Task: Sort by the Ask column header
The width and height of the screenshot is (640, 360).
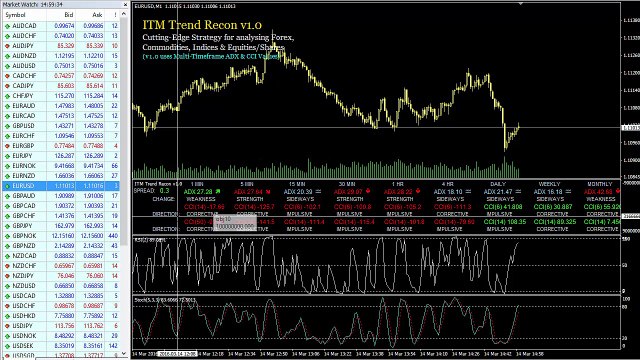Action: tap(90, 15)
